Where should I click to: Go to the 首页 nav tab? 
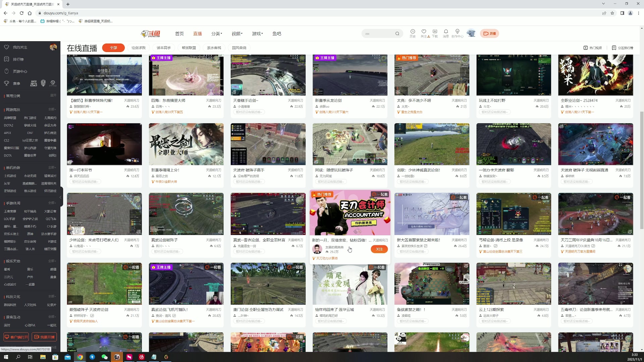point(179,34)
